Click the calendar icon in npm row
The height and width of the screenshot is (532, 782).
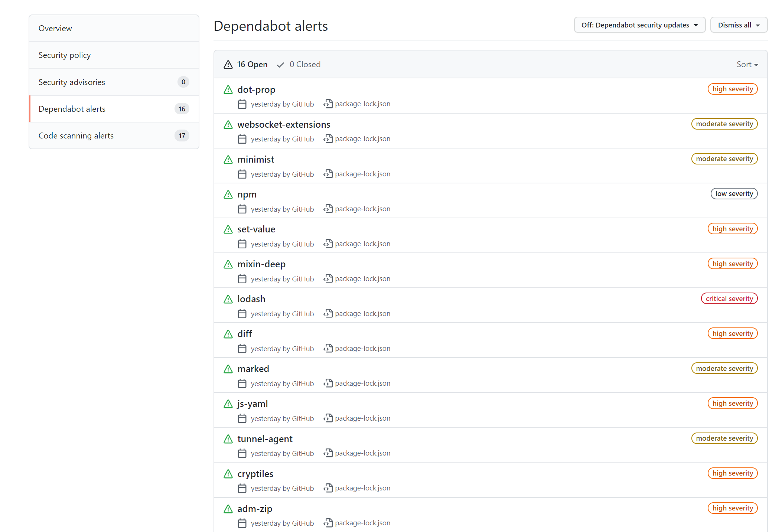point(242,209)
